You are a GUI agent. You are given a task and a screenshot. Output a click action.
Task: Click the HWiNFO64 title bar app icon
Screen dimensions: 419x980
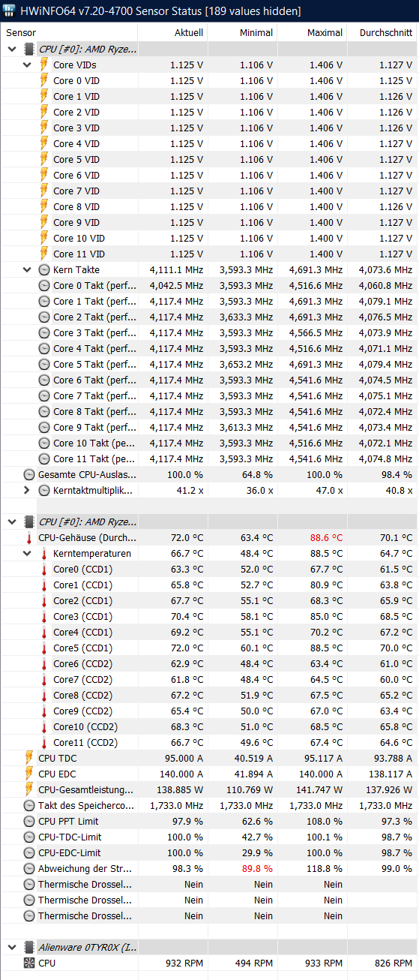[11, 11]
